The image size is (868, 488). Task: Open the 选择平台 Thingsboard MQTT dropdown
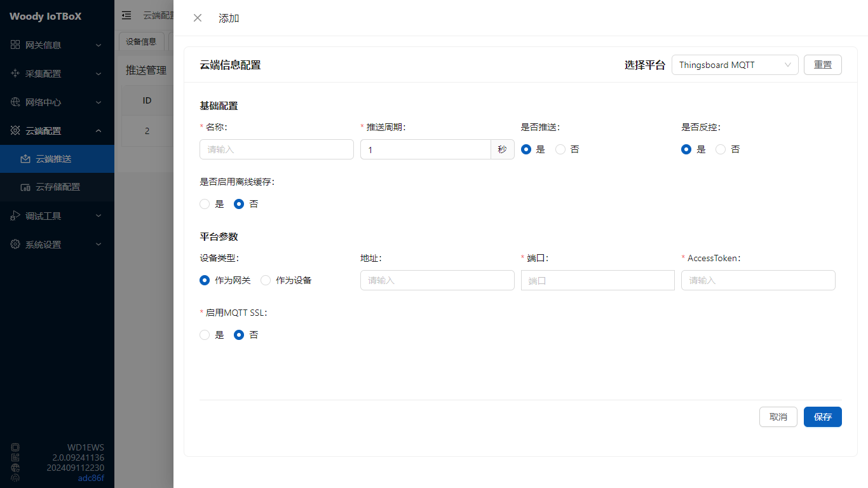coord(735,65)
